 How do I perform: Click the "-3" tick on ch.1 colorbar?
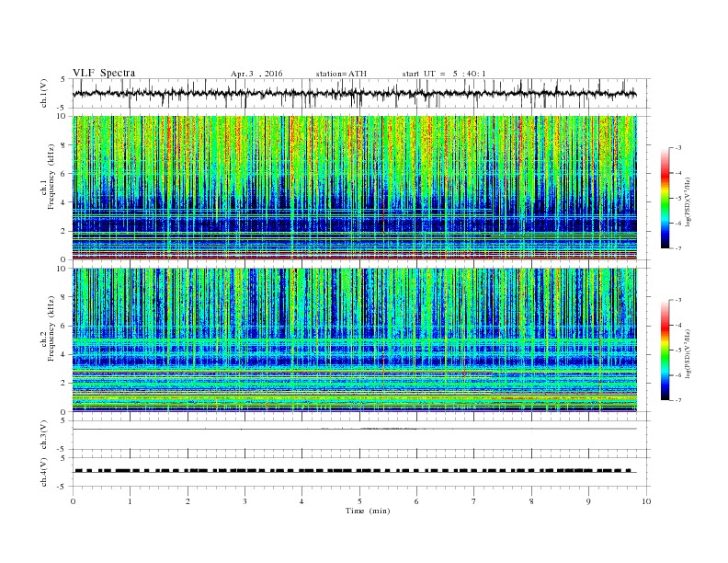pos(678,148)
